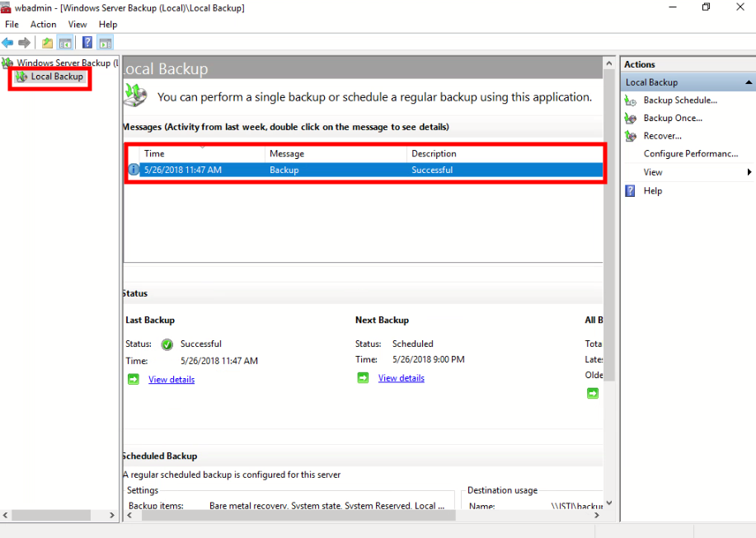756x538 pixels.
Task: Click the Last Backup time 5/26/2018 11:47 AM
Action: coord(219,361)
